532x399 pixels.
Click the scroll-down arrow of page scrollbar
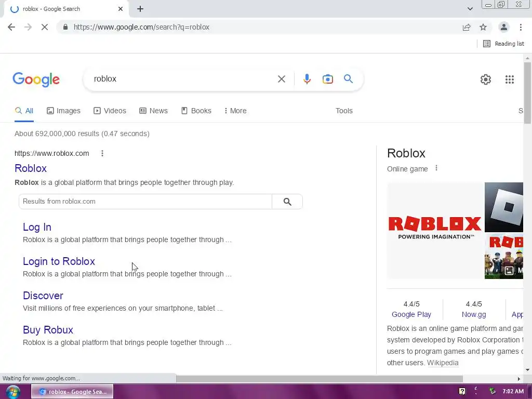pos(527,370)
